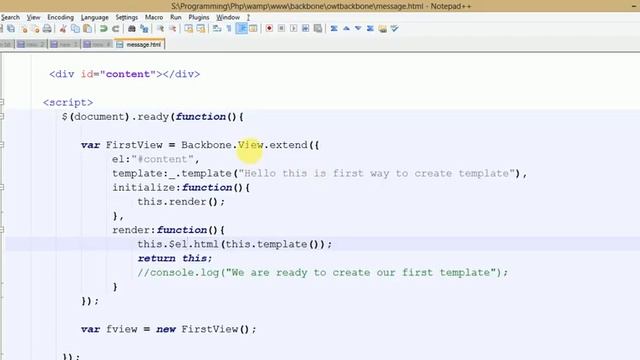This screenshot has width=640, height=360.
Task: Click 'Backbone.View.extend' in the code
Action: tap(244, 145)
